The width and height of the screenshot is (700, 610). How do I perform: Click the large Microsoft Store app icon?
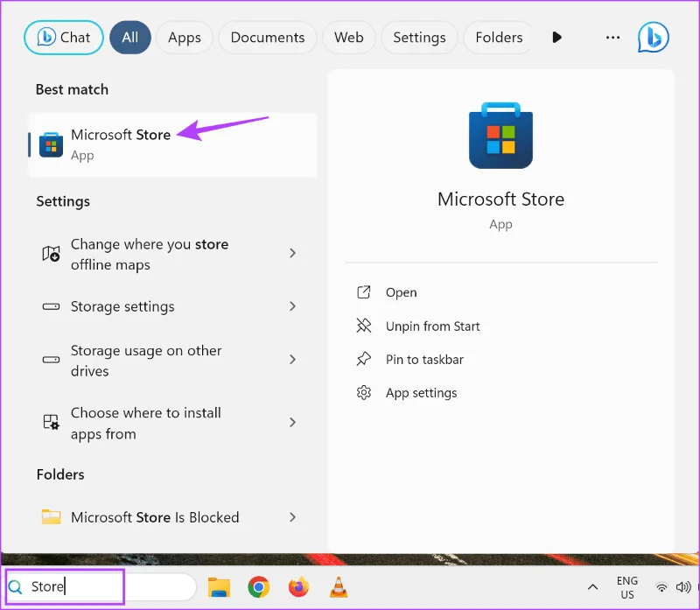pos(500,136)
